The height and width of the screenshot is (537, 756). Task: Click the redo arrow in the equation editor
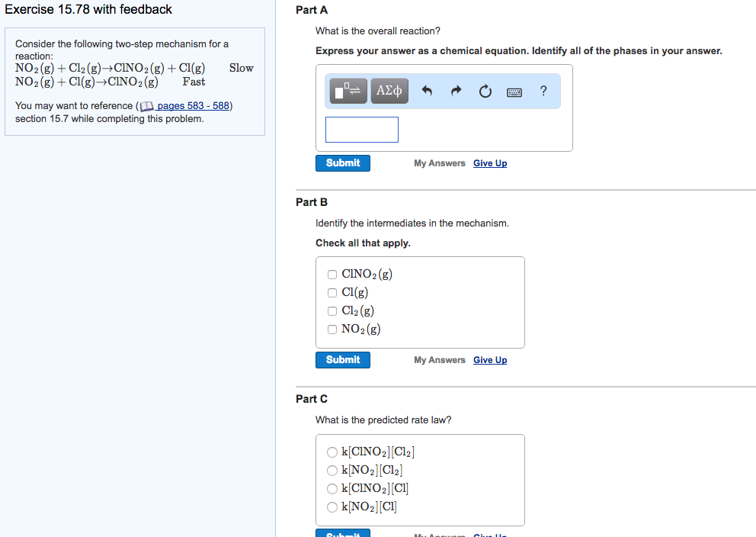click(455, 92)
